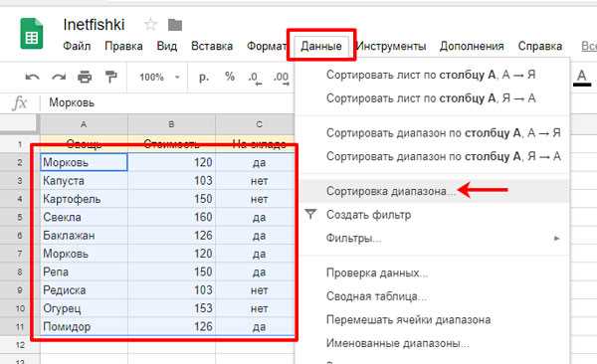597x364 pixels.
Task: Format as currency using the р. button
Action: click(x=204, y=78)
